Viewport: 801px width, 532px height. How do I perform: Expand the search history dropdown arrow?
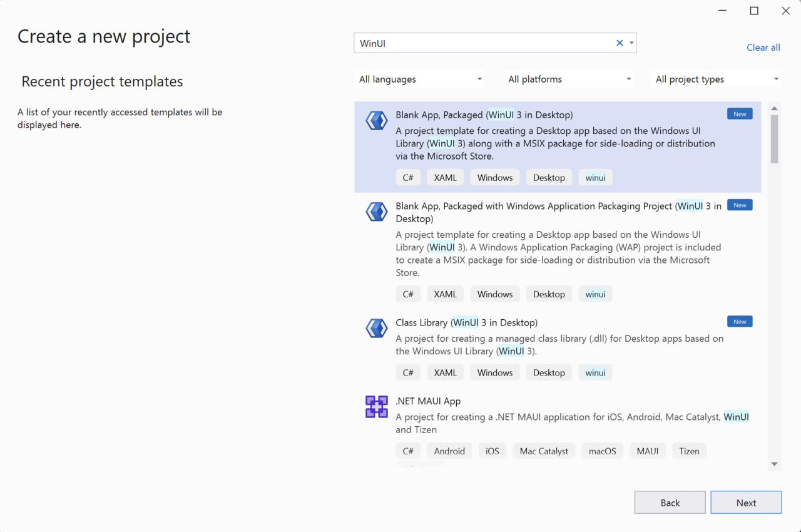(631, 43)
